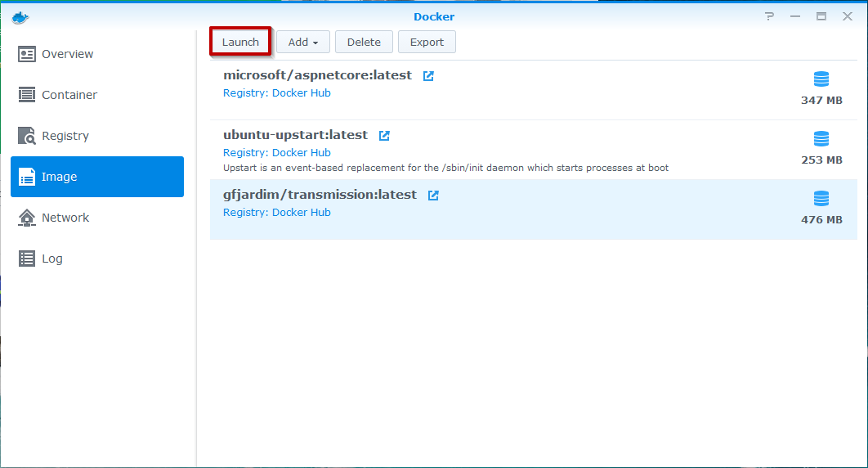The width and height of the screenshot is (868, 468).
Task: Click the database icon above 347 MB
Action: click(x=821, y=79)
